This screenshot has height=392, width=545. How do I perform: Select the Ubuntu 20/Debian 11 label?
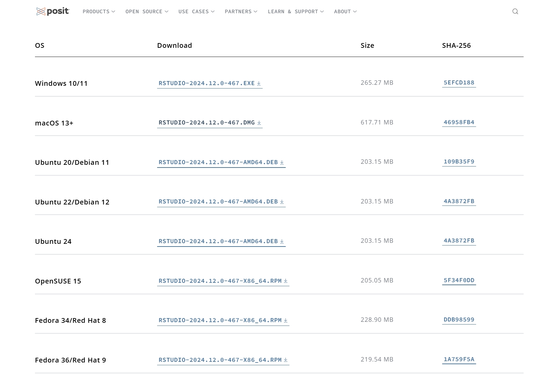(x=72, y=162)
